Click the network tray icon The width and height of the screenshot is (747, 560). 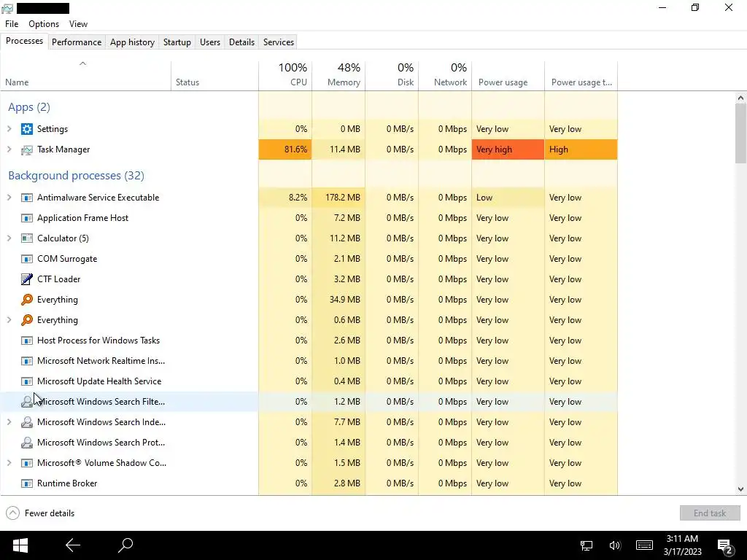coord(587,545)
